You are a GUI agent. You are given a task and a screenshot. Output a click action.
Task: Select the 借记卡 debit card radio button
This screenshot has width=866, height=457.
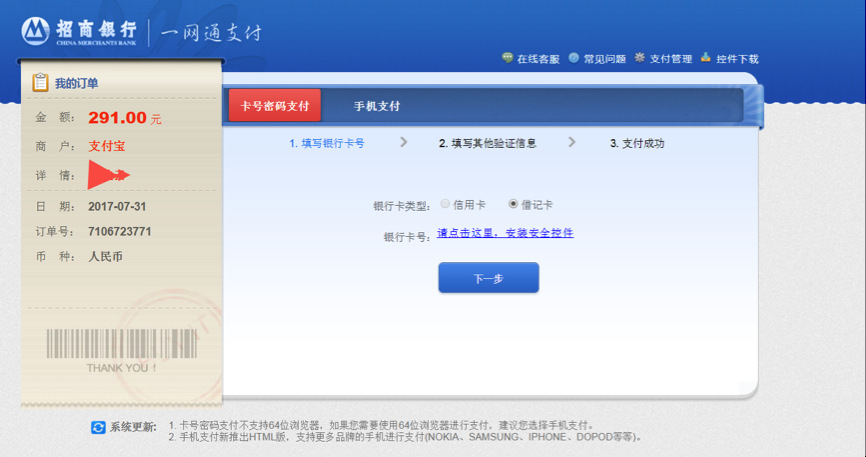513,204
